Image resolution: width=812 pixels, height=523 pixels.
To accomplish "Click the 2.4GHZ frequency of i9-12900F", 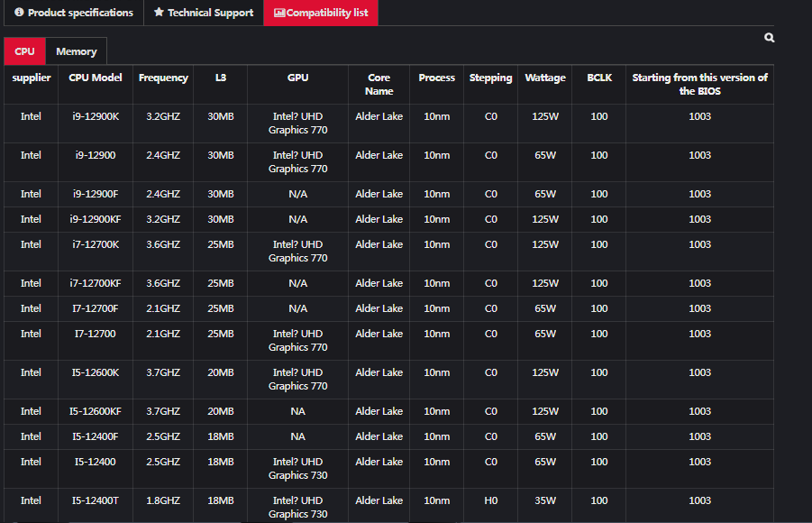I will 163,195.
